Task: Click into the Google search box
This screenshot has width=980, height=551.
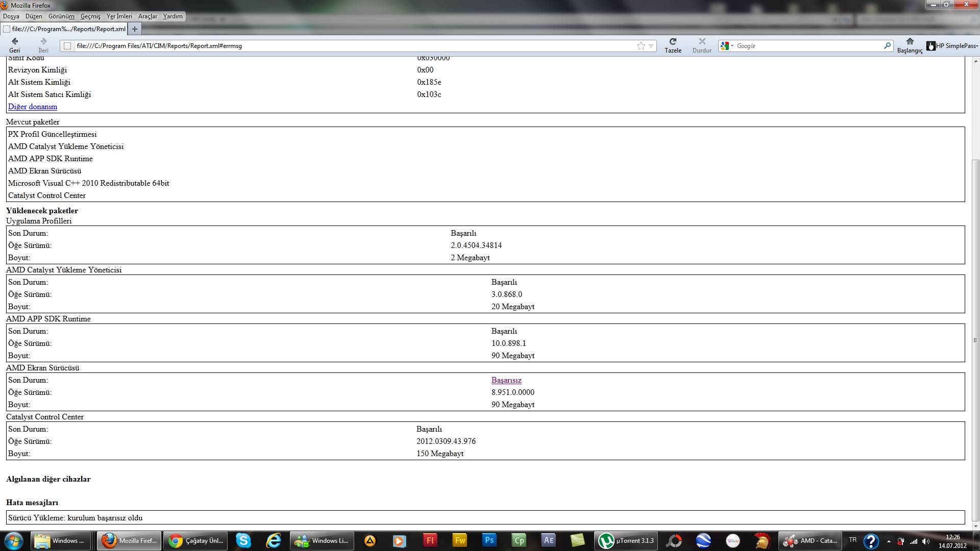Action: point(809,46)
